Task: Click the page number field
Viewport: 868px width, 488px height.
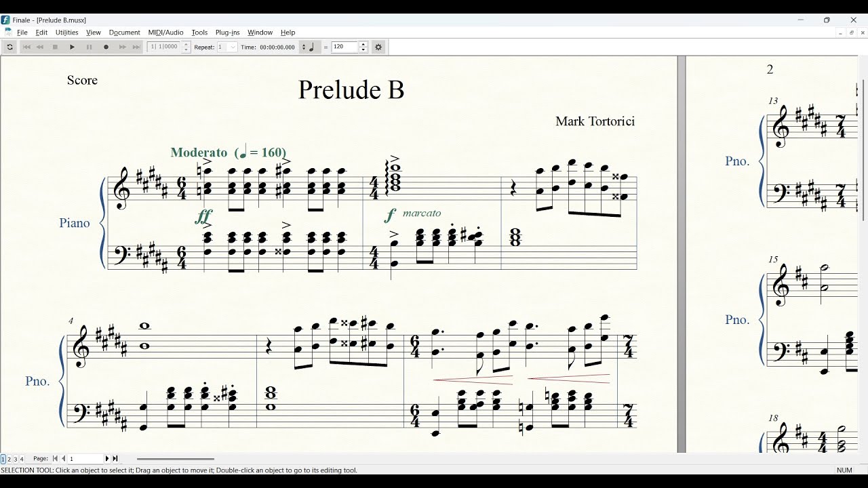Action: pos(85,459)
